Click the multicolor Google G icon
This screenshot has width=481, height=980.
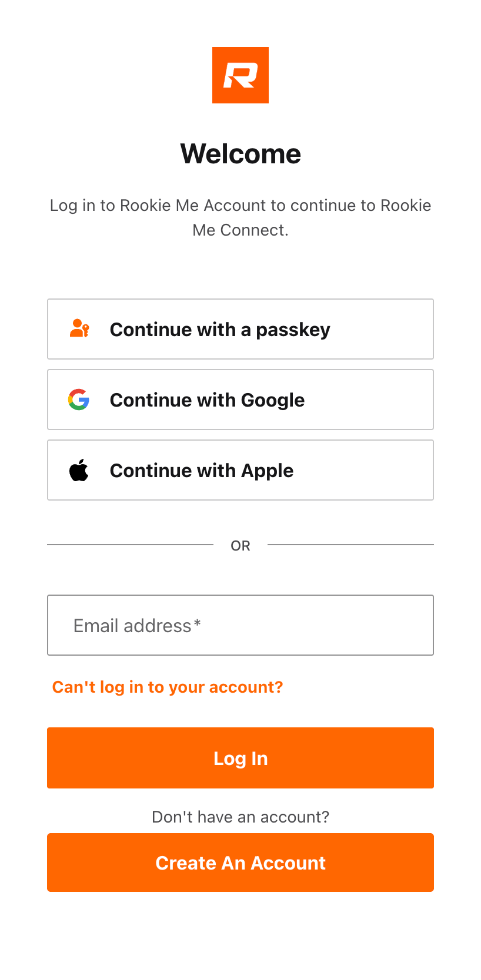[79, 400]
